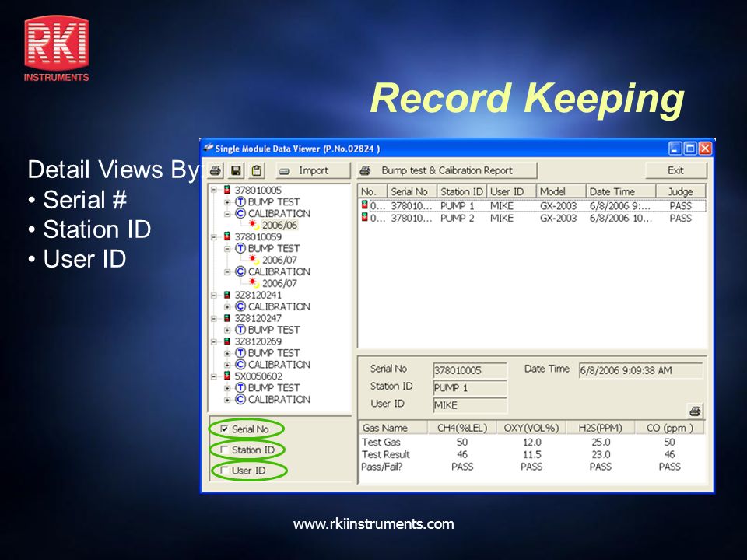
Task: Click the record icon on the PUMP 1 row
Action: (364, 205)
